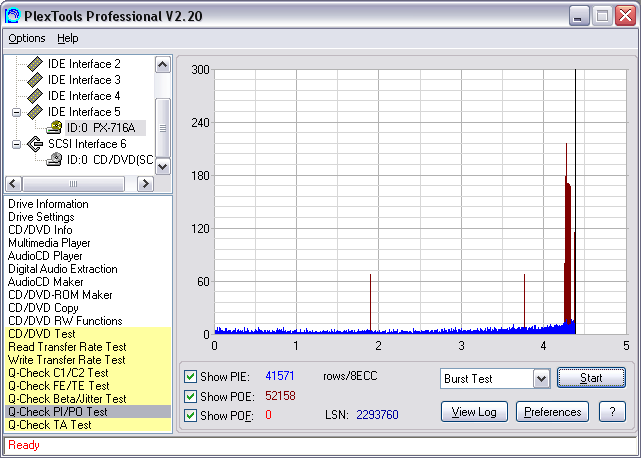Click the PlexTools title bar app icon

pyautogui.click(x=13, y=16)
